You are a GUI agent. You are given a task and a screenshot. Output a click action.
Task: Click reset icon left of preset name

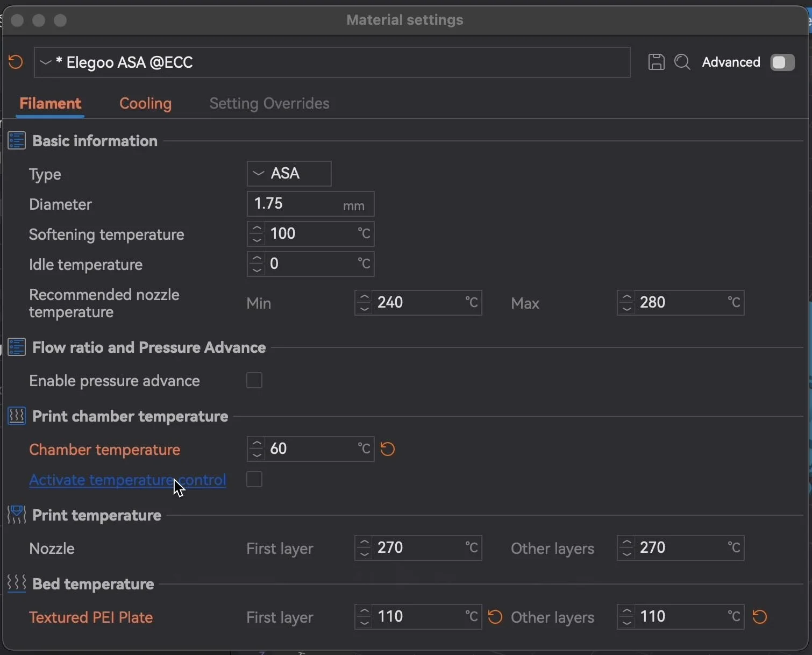(16, 62)
